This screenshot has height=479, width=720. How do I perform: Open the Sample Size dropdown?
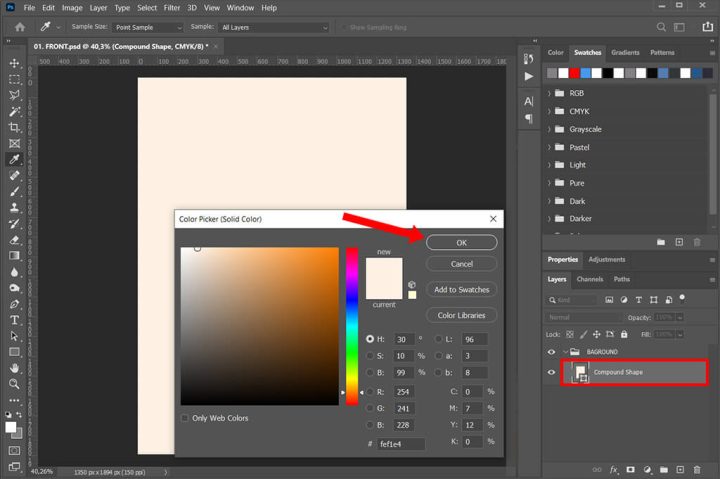(148, 28)
